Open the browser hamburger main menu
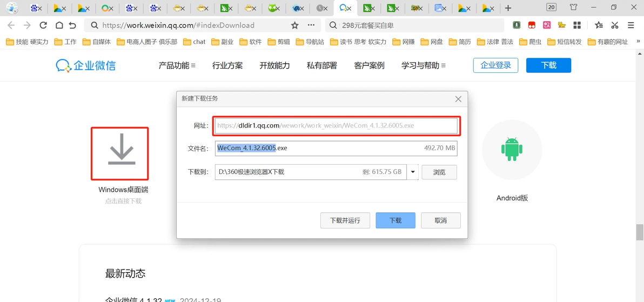The height and width of the screenshot is (302, 644). click(x=631, y=25)
